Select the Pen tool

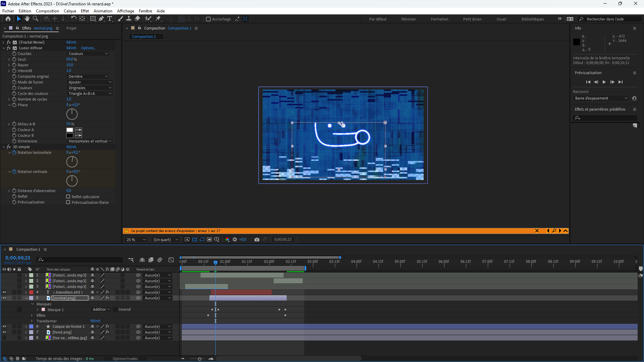pos(101,19)
